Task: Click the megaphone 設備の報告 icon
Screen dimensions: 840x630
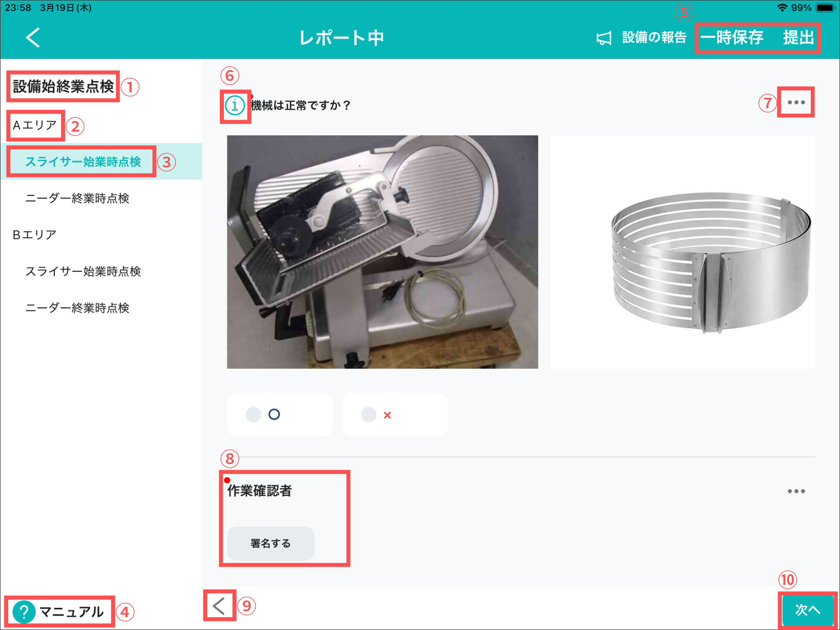Action: [604, 38]
